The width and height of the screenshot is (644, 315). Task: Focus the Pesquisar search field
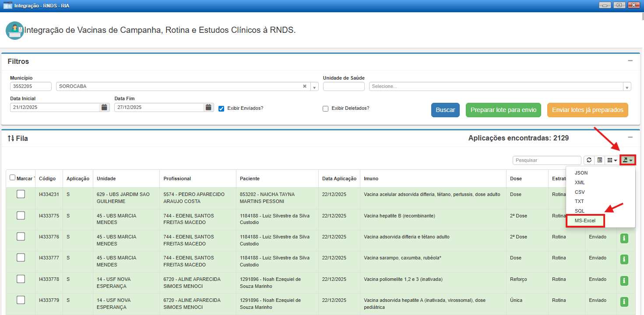[x=546, y=161]
